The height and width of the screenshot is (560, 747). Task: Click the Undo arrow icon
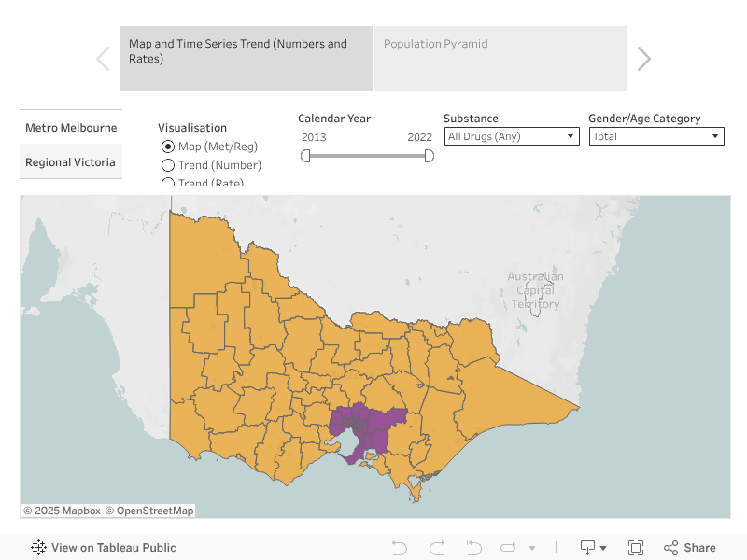click(x=400, y=548)
